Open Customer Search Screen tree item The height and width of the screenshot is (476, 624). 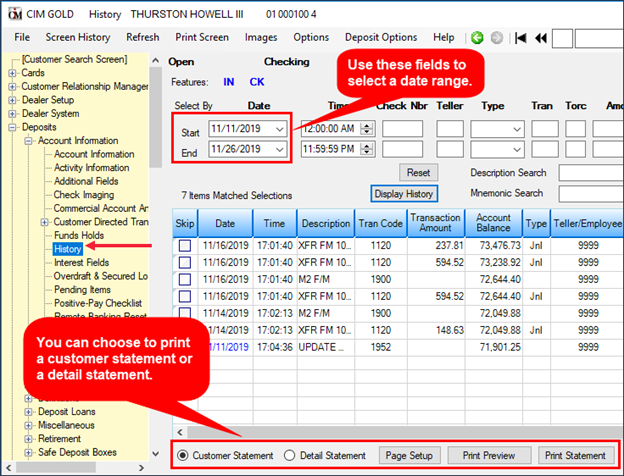(x=74, y=59)
